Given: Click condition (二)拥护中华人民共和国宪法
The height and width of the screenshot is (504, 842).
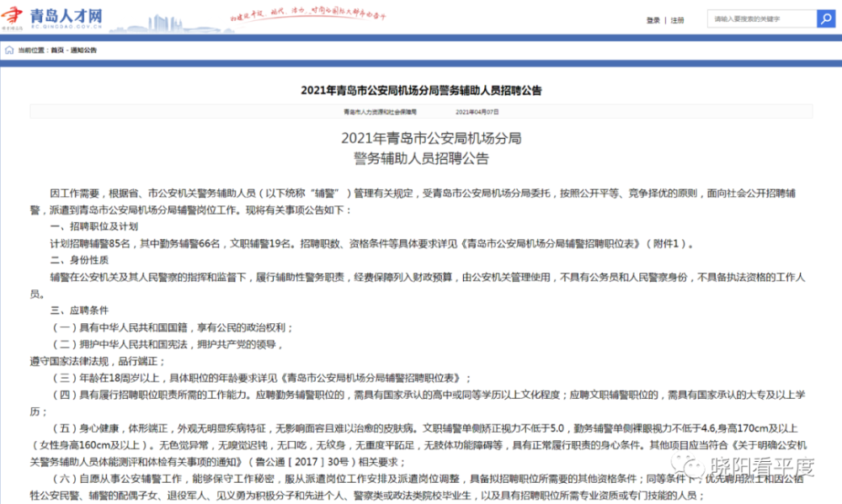Looking at the screenshot, I should (167, 344).
